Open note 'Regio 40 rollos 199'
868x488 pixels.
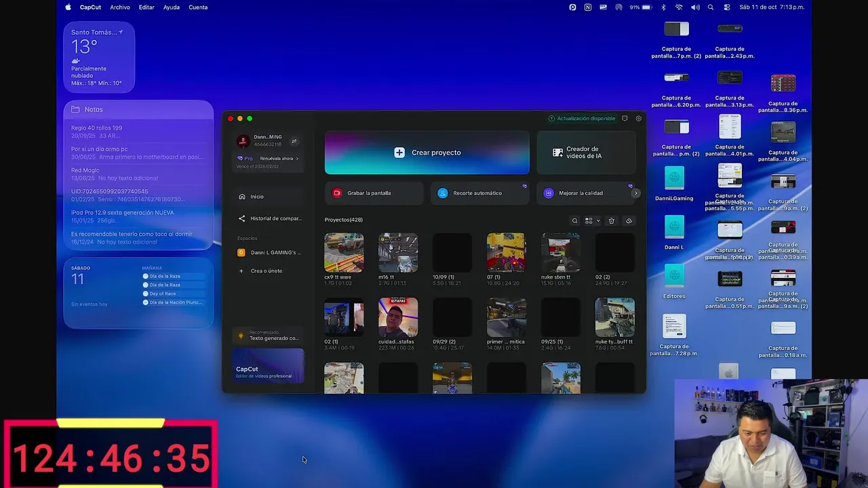(138, 131)
